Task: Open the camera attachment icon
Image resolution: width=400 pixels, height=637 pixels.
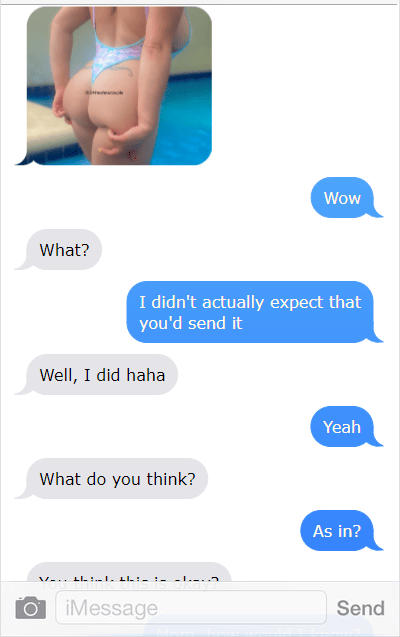Action: click(x=30, y=608)
